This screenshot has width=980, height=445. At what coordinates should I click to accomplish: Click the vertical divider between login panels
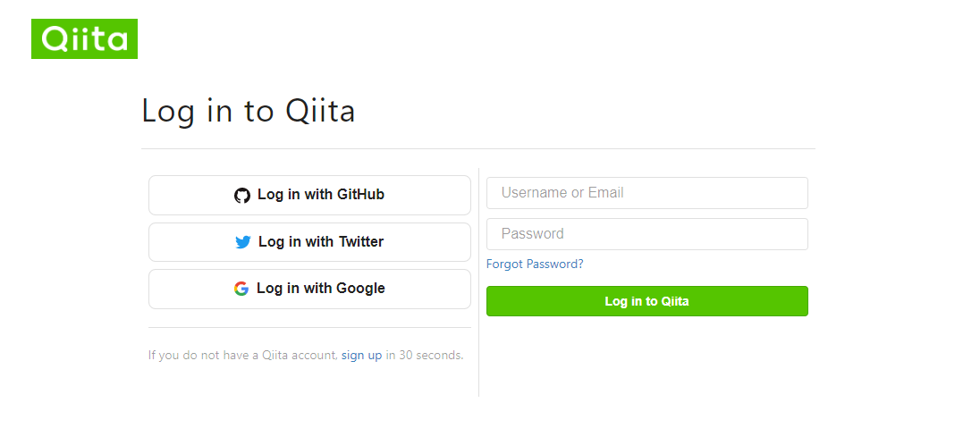point(478,281)
